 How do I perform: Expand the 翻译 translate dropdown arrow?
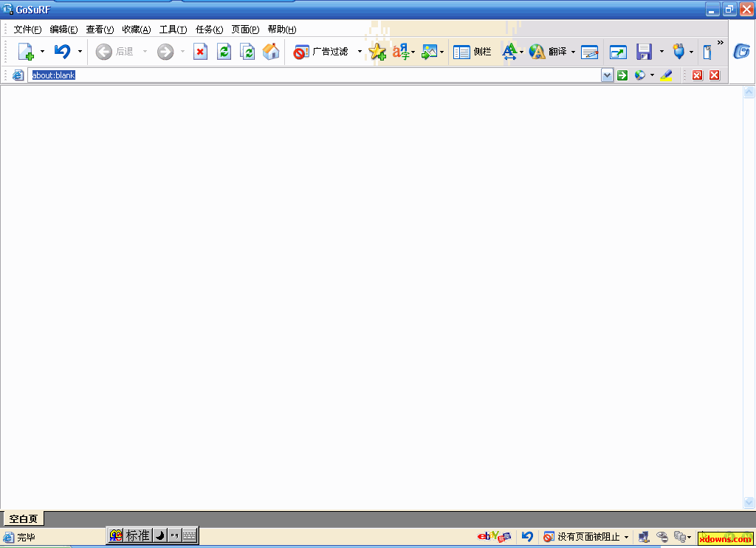(x=573, y=52)
